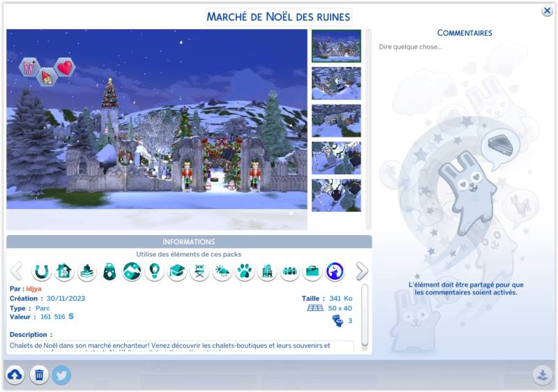This screenshot has height=392, width=558.
Task: Click the city buildings pack icon
Action: click(x=267, y=272)
